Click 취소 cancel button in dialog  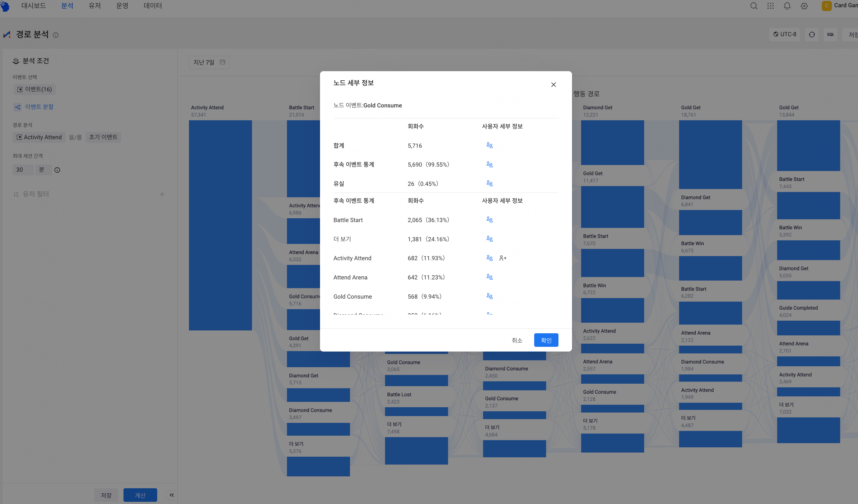tap(517, 340)
